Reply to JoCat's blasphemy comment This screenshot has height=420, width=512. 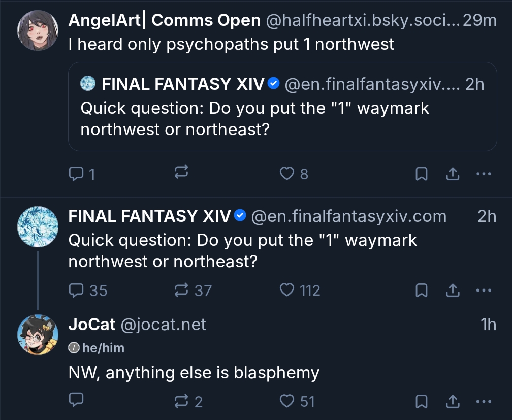coord(76,401)
